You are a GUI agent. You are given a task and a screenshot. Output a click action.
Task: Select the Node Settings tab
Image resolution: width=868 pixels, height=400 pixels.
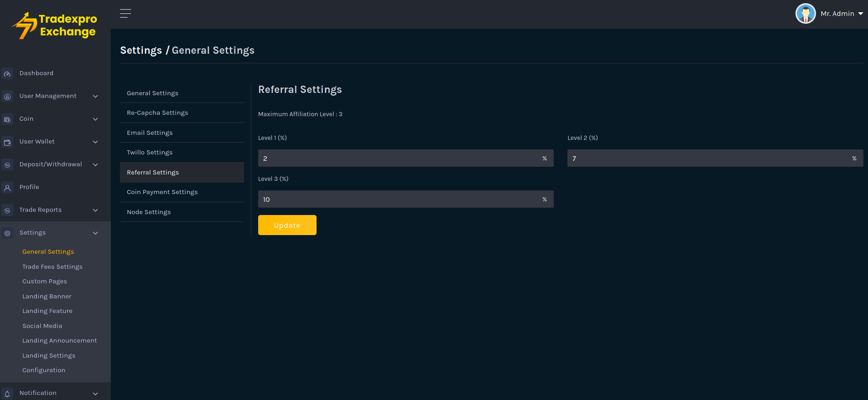point(149,212)
